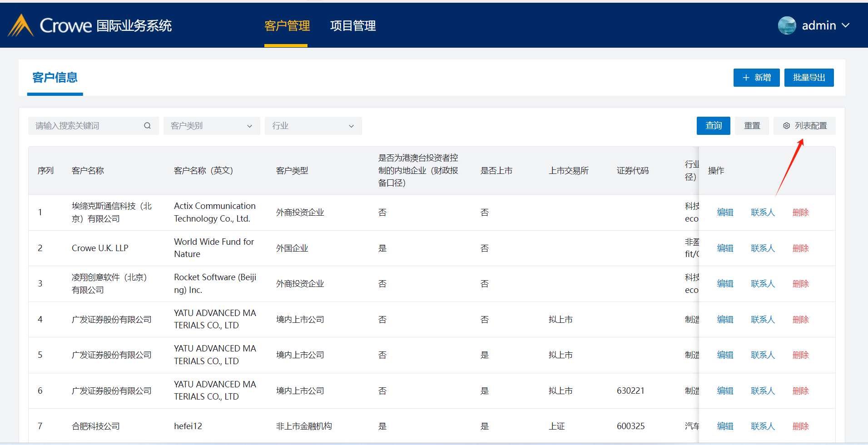The height and width of the screenshot is (445, 868).
Task: Switch to 项目管理 menu tab
Action: pos(352,26)
